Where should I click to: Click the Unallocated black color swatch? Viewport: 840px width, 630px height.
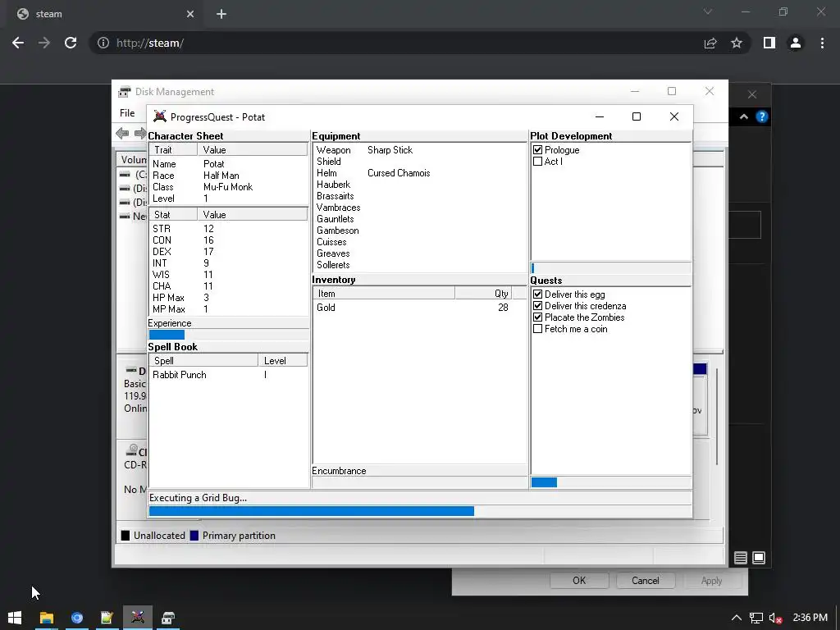point(126,536)
